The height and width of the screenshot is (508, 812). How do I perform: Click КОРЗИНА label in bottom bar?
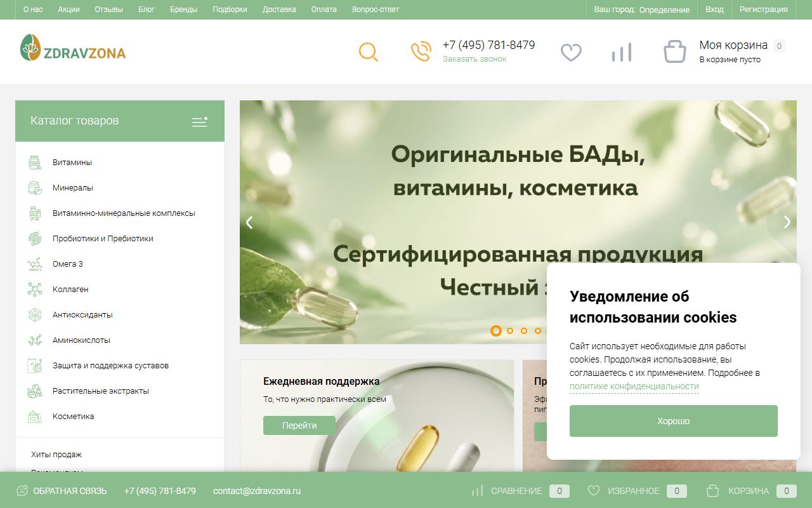tap(749, 491)
